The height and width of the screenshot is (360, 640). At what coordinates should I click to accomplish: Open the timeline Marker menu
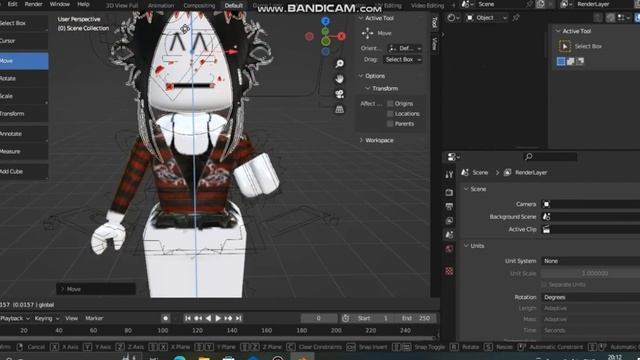pyautogui.click(x=94, y=318)
